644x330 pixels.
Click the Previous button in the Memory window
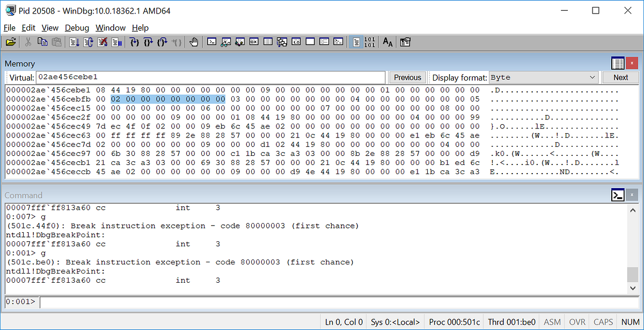tap(407, 77)
